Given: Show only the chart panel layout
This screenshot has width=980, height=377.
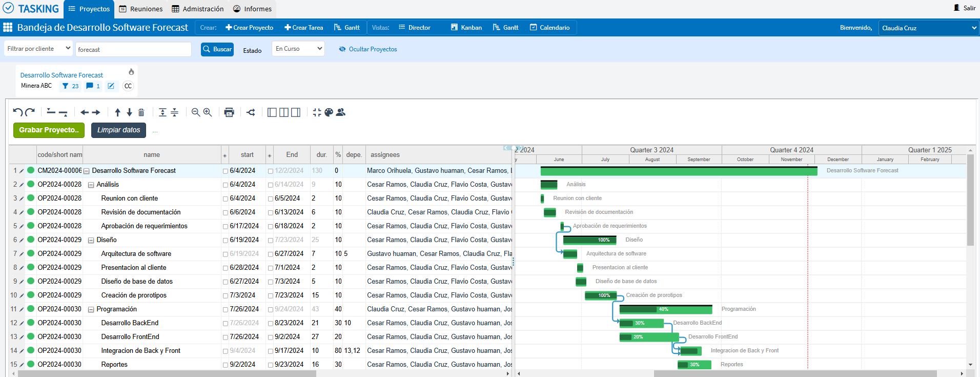Looking at the screenshot, I should 296,112.
